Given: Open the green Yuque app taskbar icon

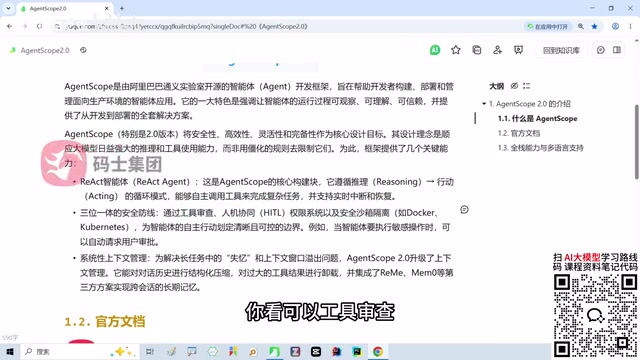Looking at the screenshot, I should click(x=274, y=351).
